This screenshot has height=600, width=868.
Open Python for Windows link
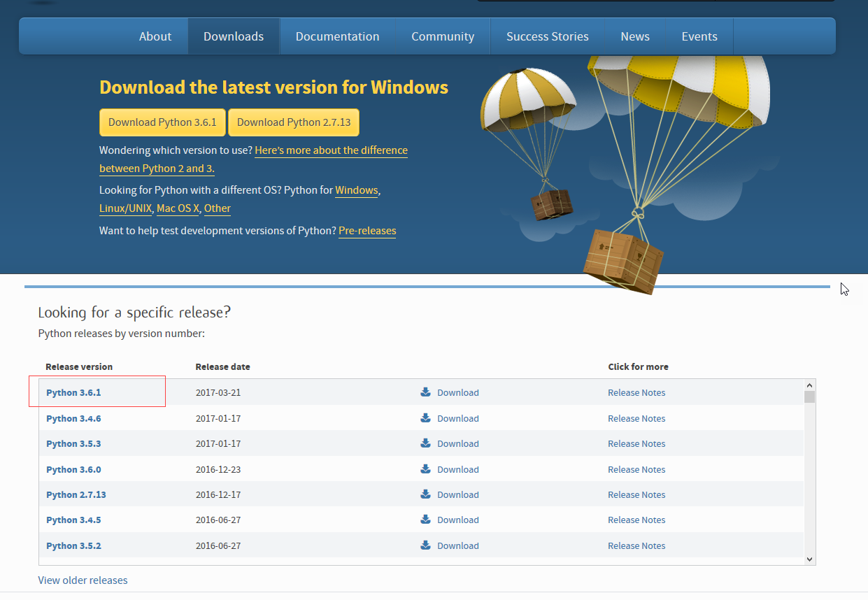[357, 190]
